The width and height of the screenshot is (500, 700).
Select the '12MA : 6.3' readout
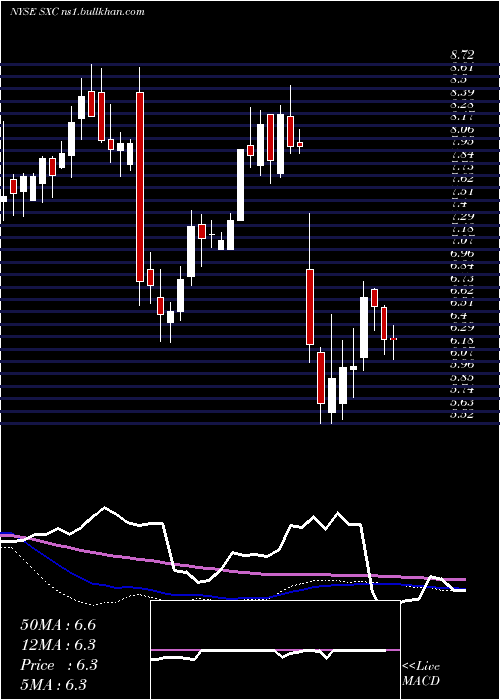click(58, 645)
